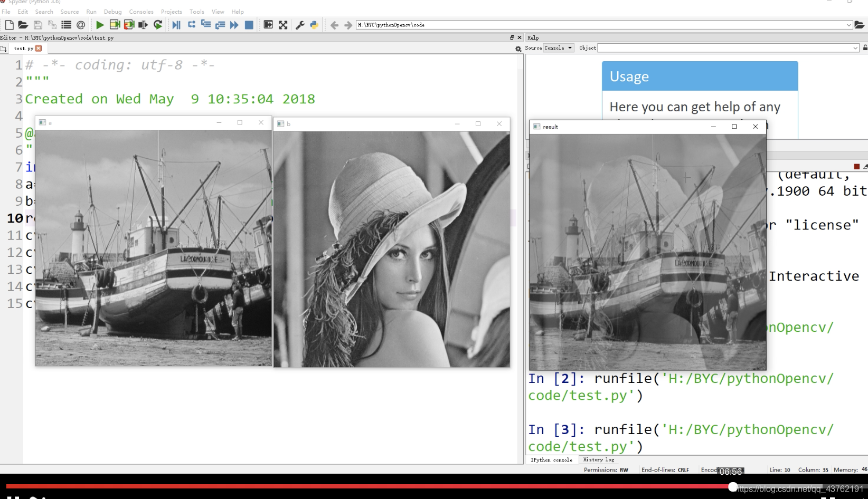Start debugging with the debug file icon
This screenshot has width=868, height=499.
[176, 25]
